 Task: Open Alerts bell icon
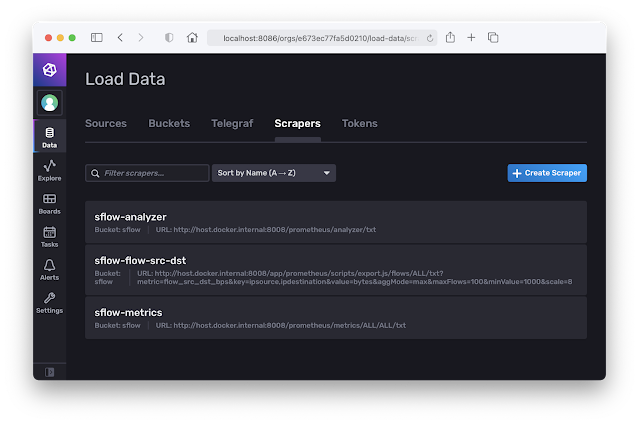pos(49,269)
